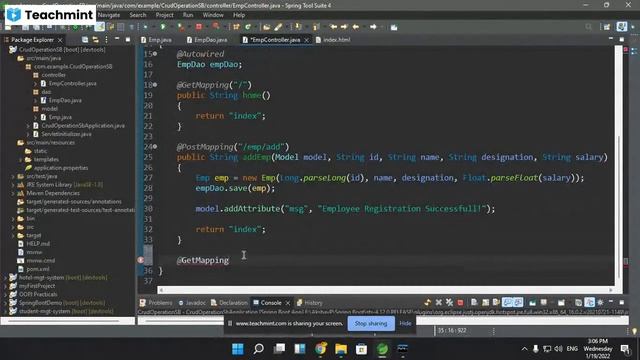Image resolution: width=640 pixels, height=360 pixels.
Task: Click Remove Launch X icon in Console
Action: tap(439, 302)
